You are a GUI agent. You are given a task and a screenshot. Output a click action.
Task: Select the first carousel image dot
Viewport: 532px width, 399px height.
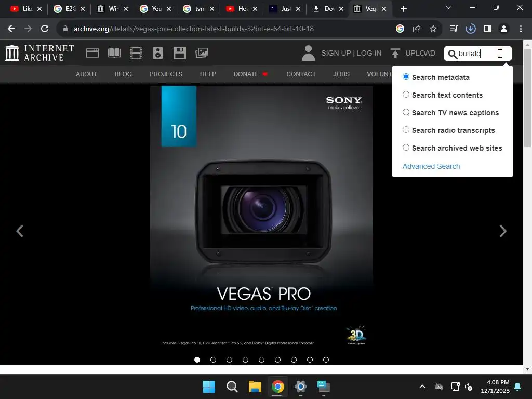pyautogui.click(x=197, y=360)
